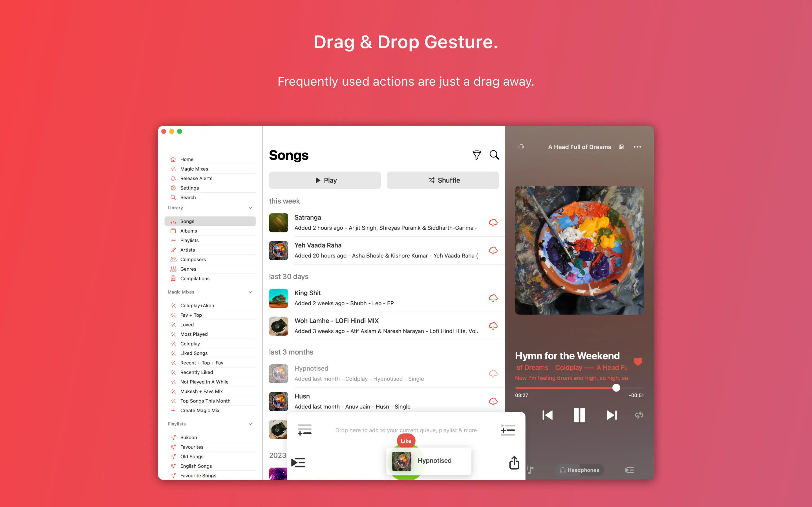
Task: Toggle repeat mode in player
Action: tap(639, 415)
